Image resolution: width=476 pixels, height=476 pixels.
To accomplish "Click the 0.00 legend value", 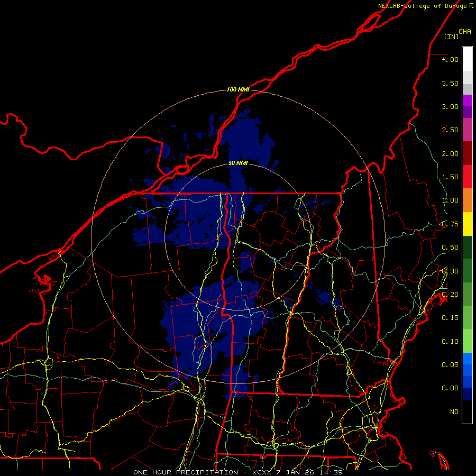I will [450, 388].
